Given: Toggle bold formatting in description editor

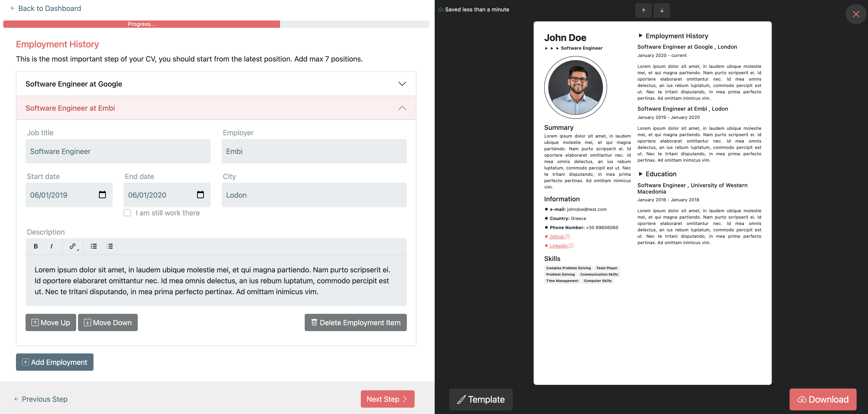Looking at the screenshot, I should [x=36, y=246].
